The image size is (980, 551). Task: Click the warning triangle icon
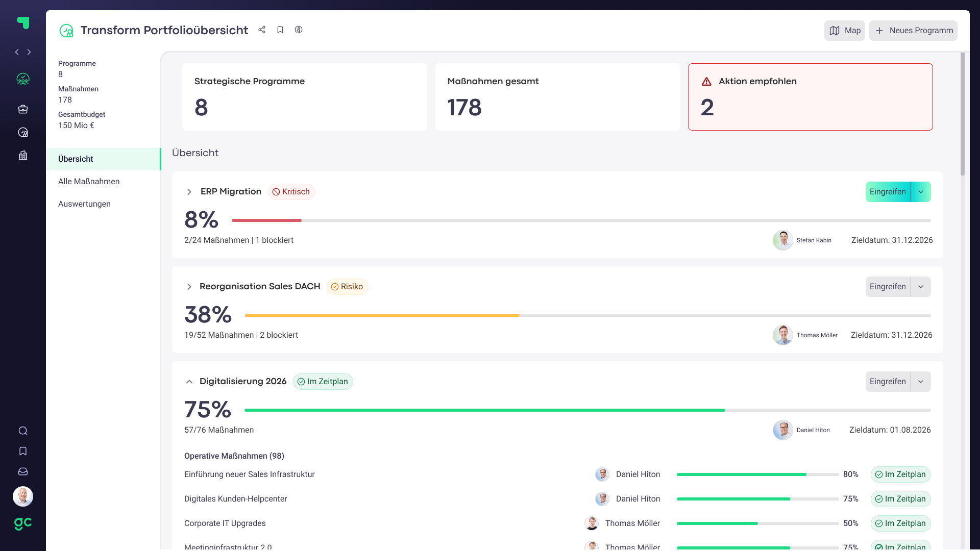[x=706, y=82]
